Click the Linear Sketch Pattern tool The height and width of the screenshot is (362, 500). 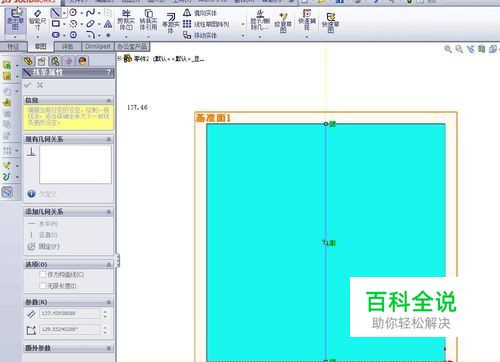click(206, 24)
